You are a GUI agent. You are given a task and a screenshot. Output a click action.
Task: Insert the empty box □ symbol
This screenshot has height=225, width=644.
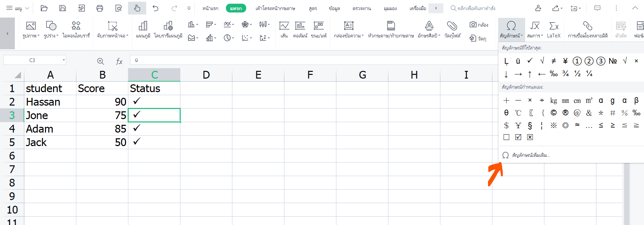click(506, 137)
